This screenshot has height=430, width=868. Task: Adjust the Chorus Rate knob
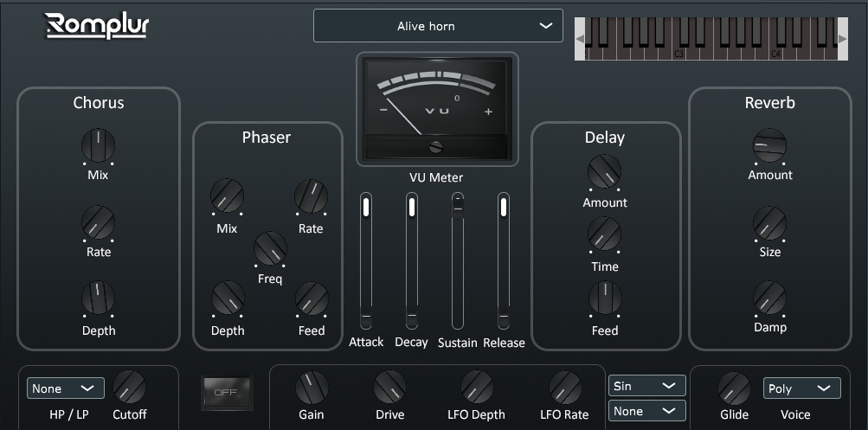[x=98, y=222]
